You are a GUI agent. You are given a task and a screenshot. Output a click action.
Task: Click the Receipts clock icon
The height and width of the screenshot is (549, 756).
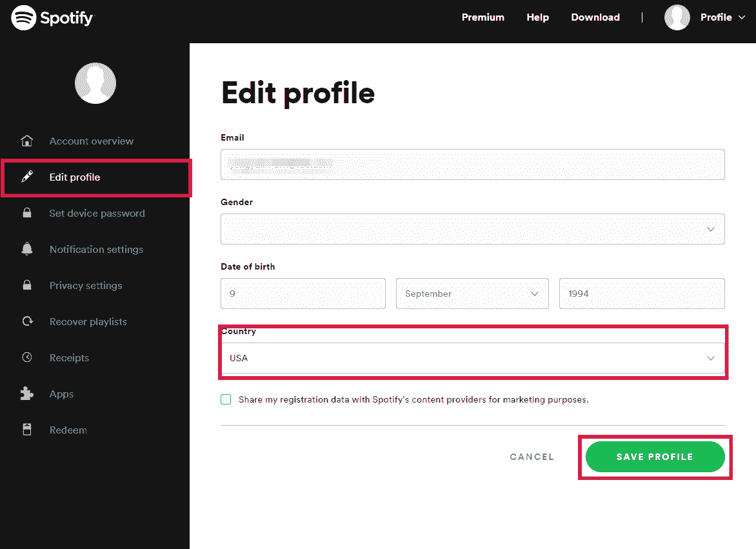26,357
